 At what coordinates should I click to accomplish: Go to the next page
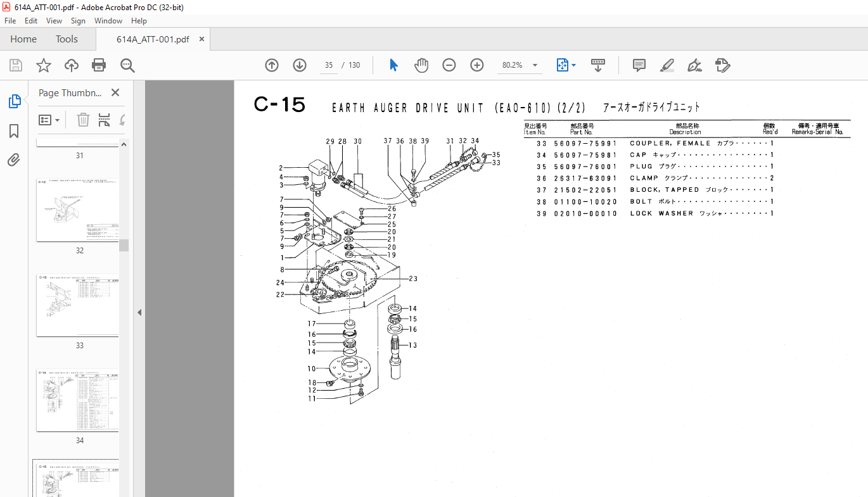[x=300, y=65]
